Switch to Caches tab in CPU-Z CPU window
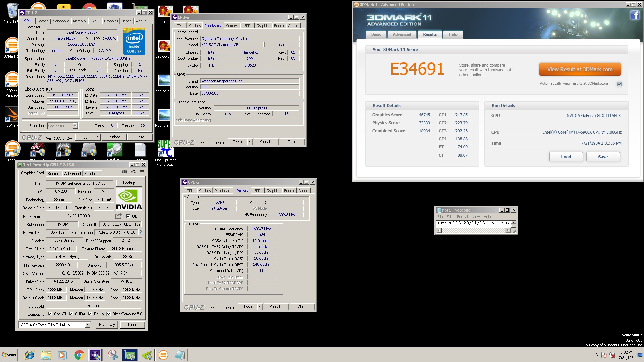Image resolution: width=644 pixels, height=362 pixels. pos(42,21)
